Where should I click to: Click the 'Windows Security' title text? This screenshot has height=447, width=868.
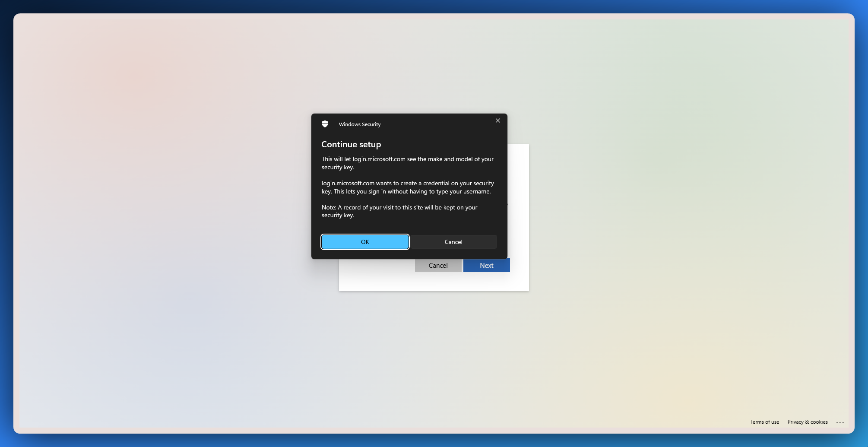(x=360, y=124)
